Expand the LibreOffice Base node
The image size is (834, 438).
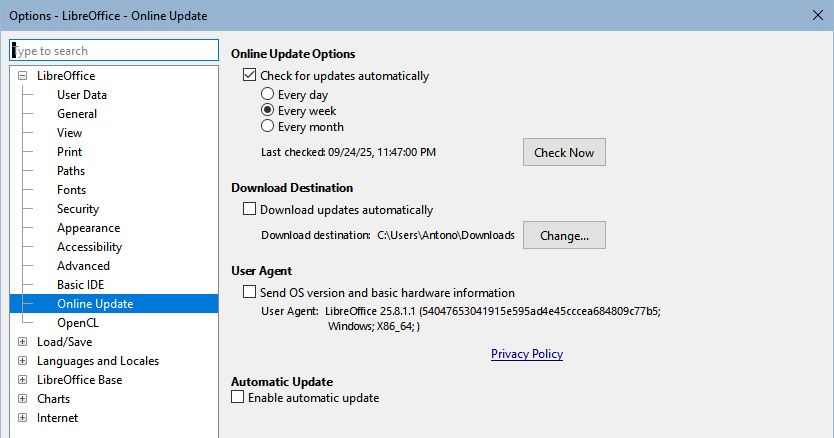point(22,379)
